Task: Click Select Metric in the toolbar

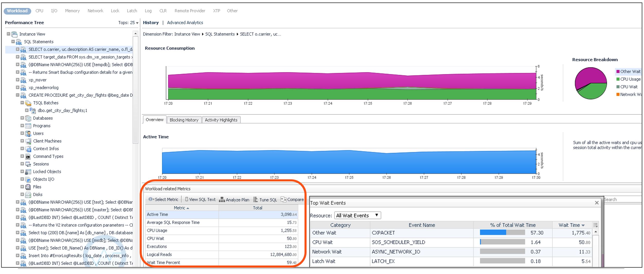Action: click(x=163, y=199)
